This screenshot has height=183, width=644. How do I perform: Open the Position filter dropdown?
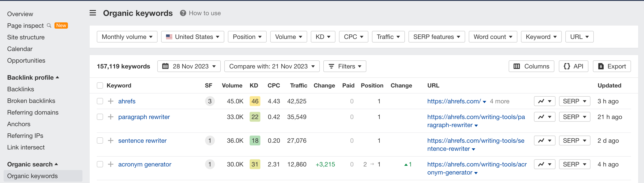click(247, 37)
